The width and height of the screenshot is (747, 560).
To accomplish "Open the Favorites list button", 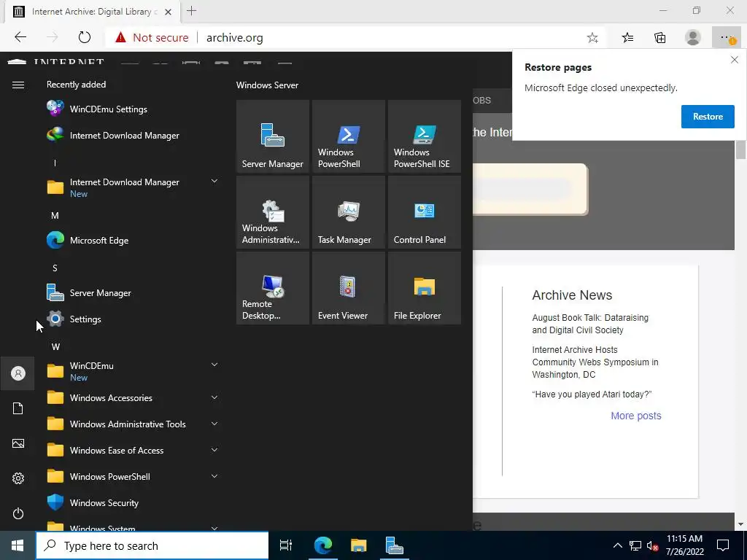I will click(627, 38).
